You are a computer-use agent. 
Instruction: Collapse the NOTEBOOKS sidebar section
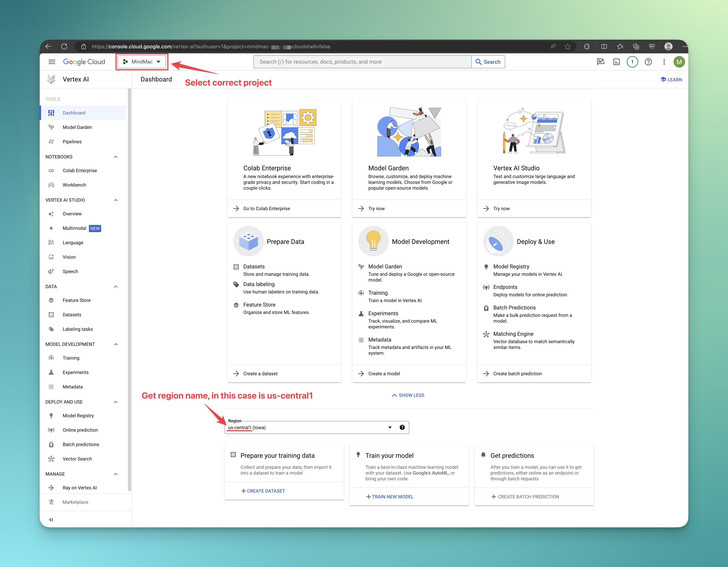point(116,157)
